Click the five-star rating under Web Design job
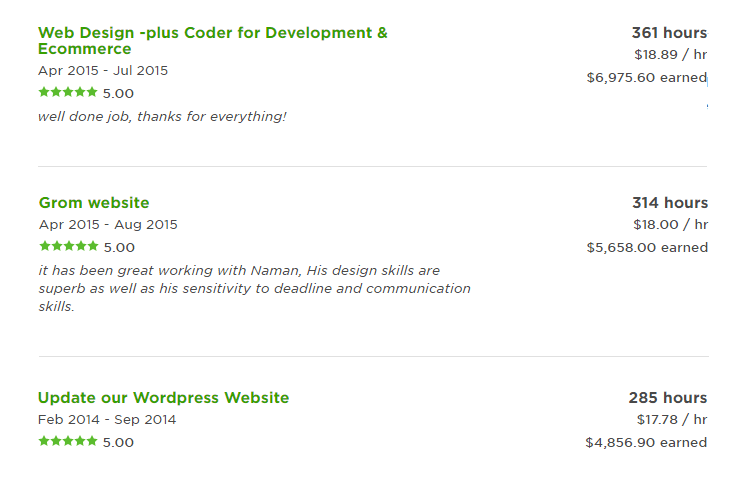Image resolution: width=749 pixels, height=495 pixels. pos(68,92)
